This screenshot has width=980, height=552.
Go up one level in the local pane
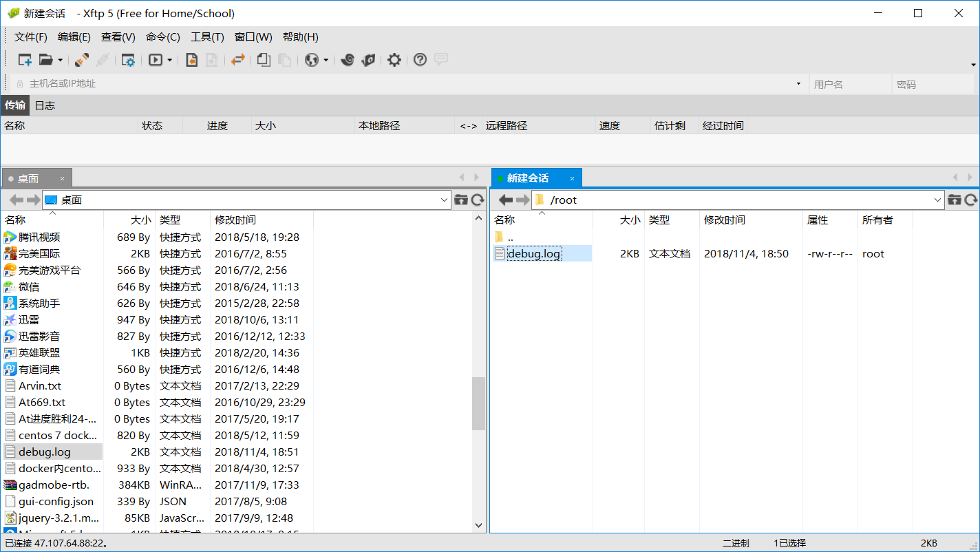(x=460, y=200)
